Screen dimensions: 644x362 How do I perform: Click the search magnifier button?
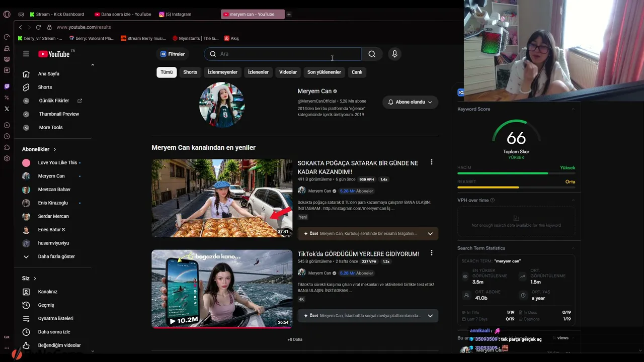click(x=372, y=54)
